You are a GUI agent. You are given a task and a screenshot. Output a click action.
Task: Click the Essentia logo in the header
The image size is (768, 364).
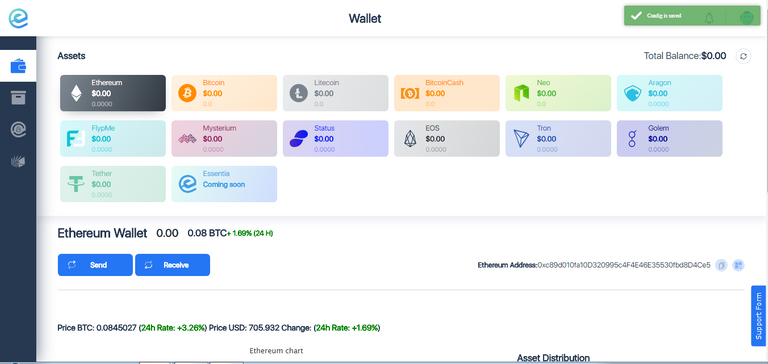18,18
